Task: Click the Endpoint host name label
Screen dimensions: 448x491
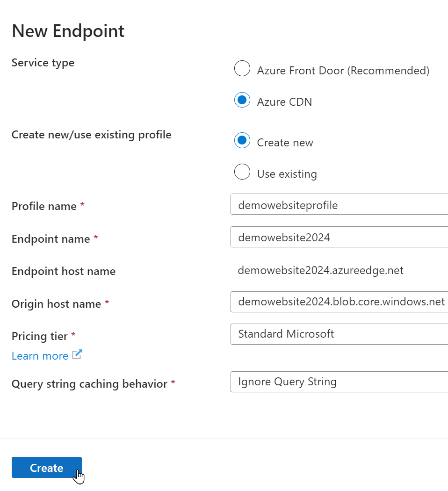Action: click(64, 271)
